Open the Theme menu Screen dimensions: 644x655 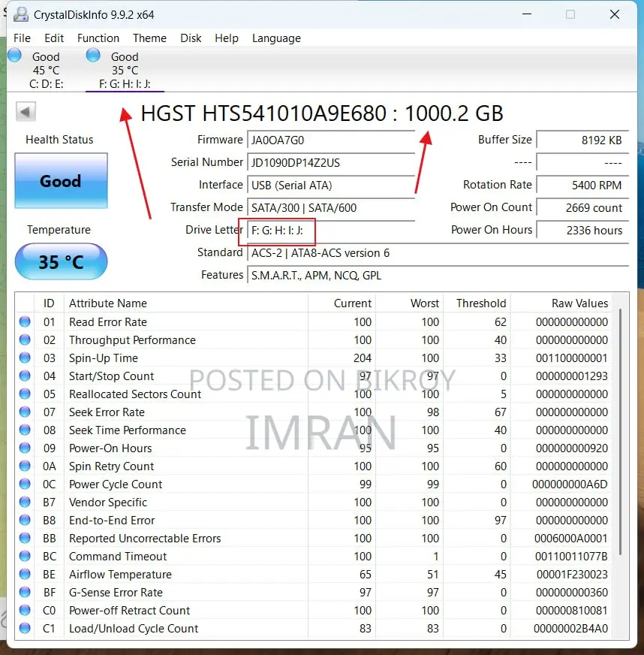pyautogui.click(x=149, y=38)
